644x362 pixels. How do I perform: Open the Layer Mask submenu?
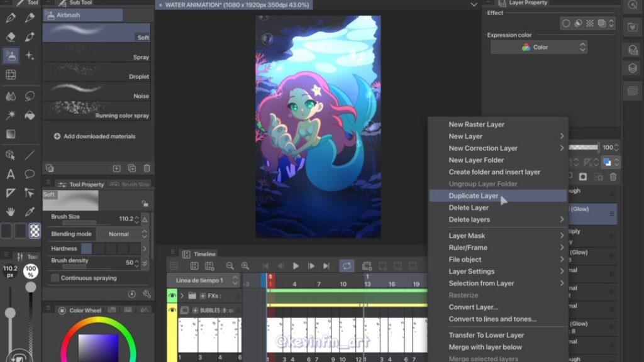(x=498, y=236)
